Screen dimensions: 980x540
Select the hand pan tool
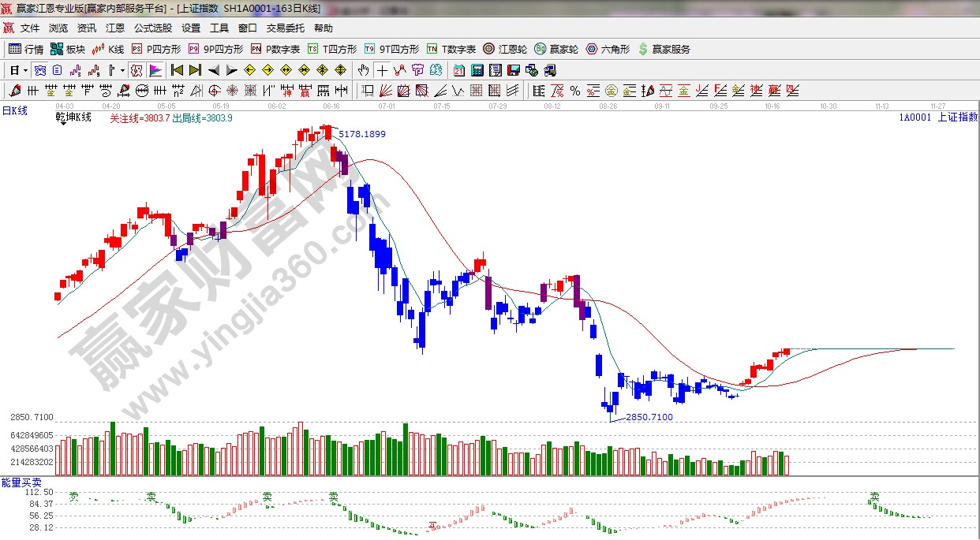click(363, 70)
